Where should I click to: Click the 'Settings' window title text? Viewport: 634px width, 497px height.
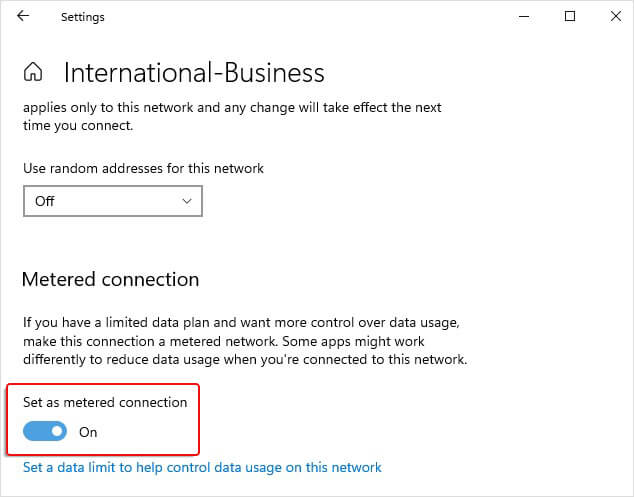(x=83, y=17)
